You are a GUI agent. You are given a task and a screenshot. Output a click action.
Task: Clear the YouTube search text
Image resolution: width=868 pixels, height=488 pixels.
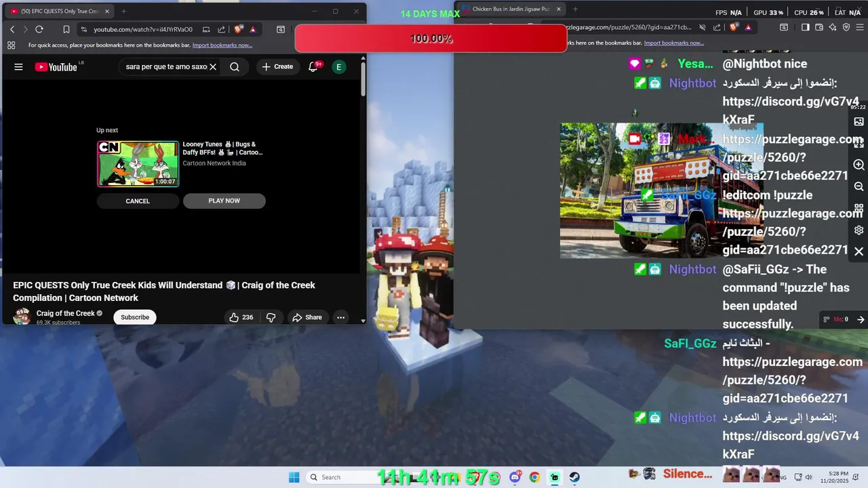(x=212, y=67)
